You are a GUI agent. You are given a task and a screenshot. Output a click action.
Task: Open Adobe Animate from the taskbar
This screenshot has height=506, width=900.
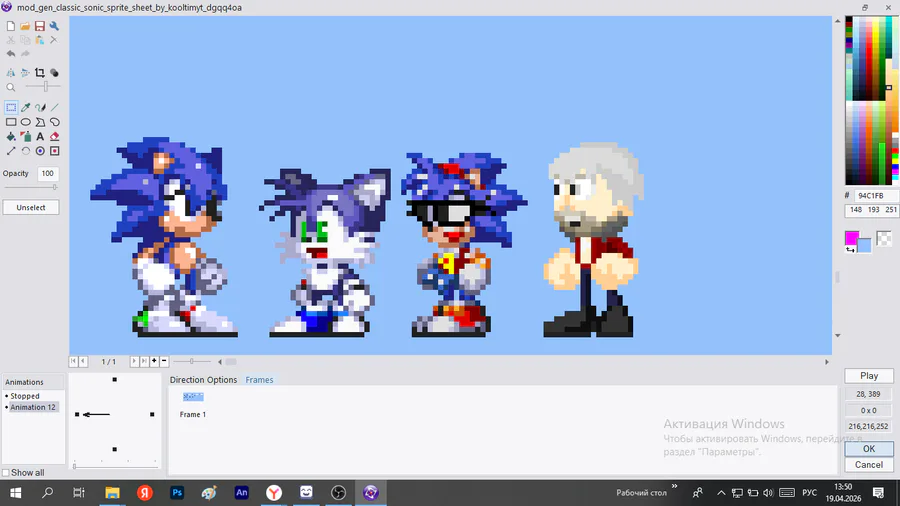pyautogui.click(x=242, y=493)
